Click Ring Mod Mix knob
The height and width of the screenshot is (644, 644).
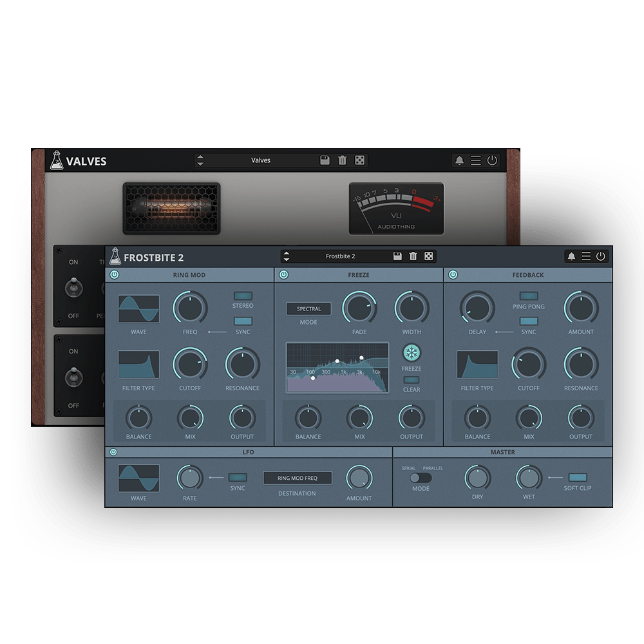[190, 418]
